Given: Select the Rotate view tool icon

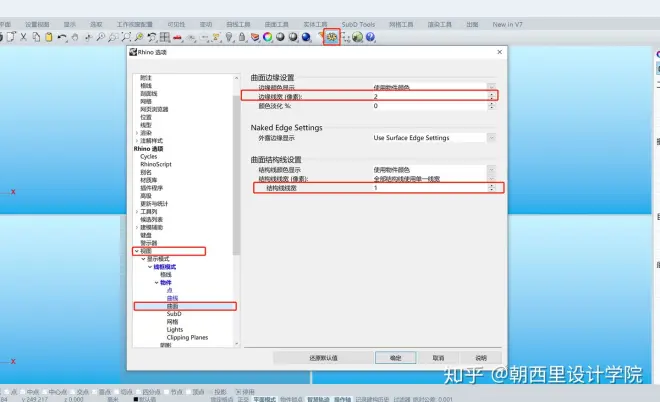Looking at the screenshot, I should [x=88, y=37].
